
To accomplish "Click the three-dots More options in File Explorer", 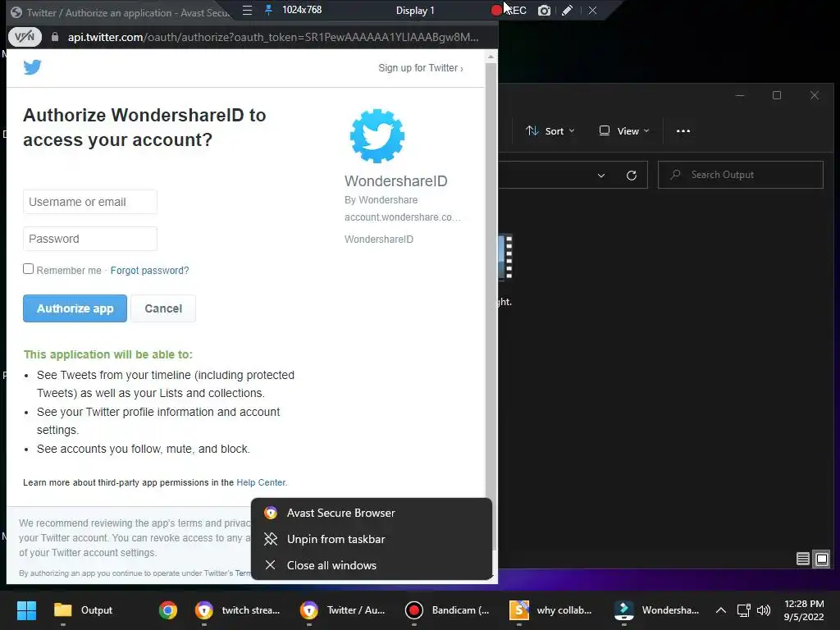I will (683, 130).
